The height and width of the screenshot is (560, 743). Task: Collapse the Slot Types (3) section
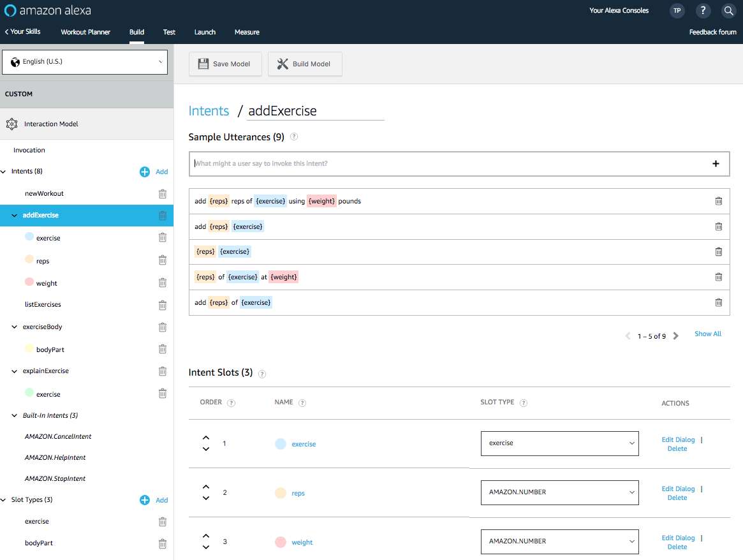(x=3, y=500)
